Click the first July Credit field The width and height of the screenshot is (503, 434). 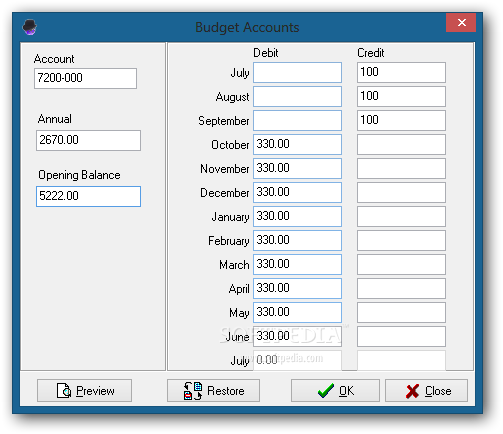point(401,72)
